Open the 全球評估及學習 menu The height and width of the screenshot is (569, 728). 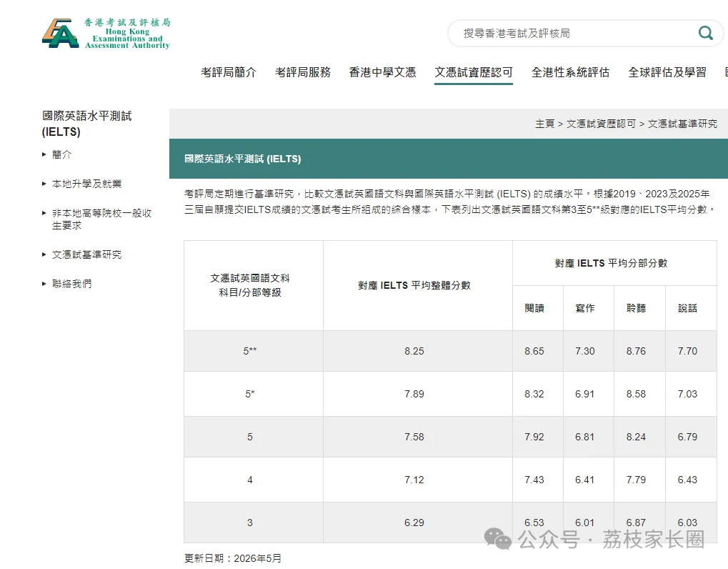(667, 72)
